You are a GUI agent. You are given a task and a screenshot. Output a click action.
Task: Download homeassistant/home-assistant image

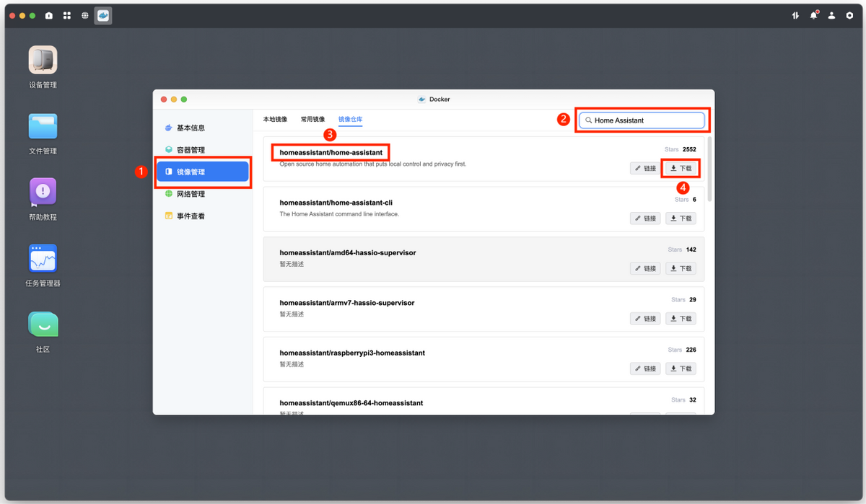pos(681,168)
